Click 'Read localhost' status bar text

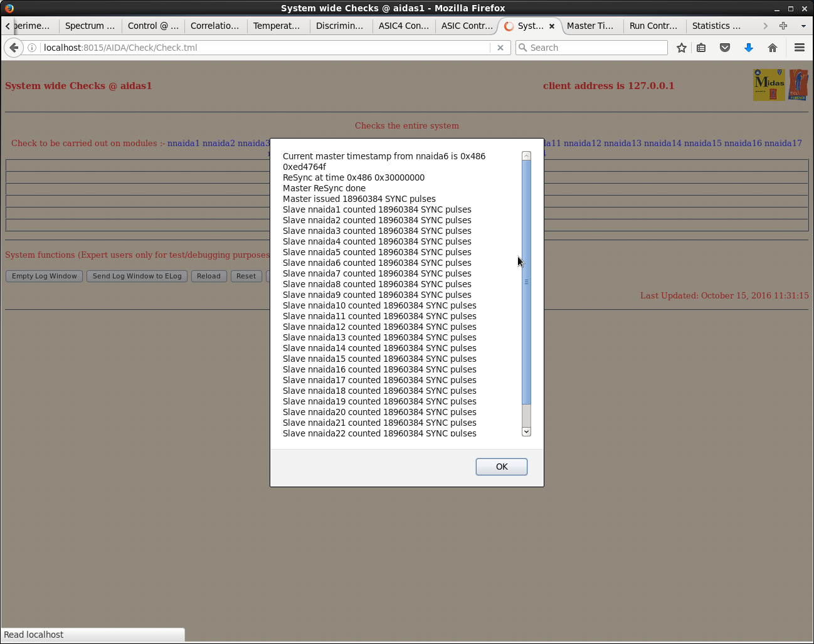point(34,635)
